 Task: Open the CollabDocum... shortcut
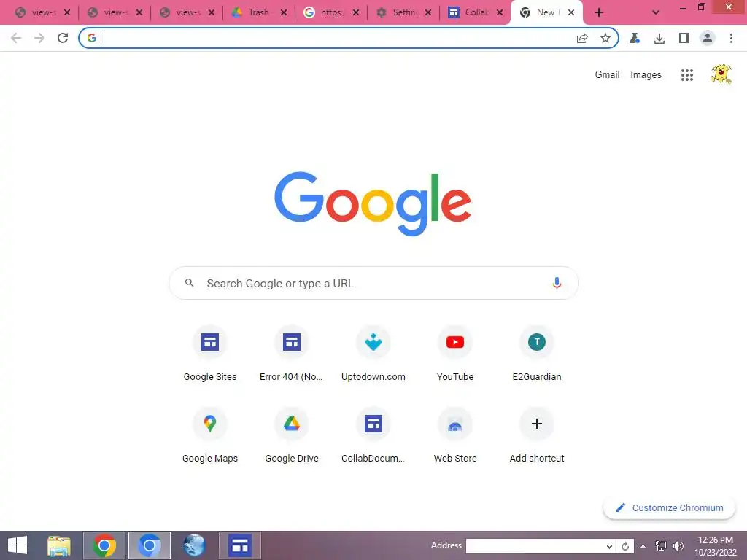373,435
